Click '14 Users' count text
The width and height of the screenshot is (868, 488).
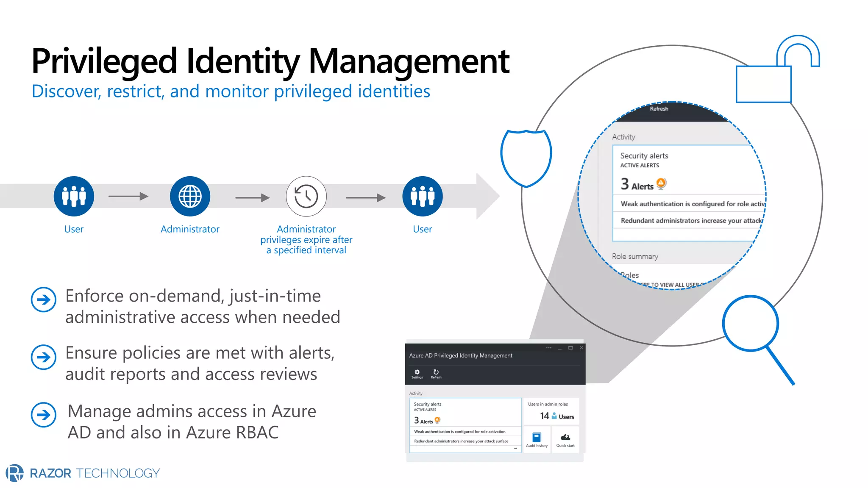[557, 416]
